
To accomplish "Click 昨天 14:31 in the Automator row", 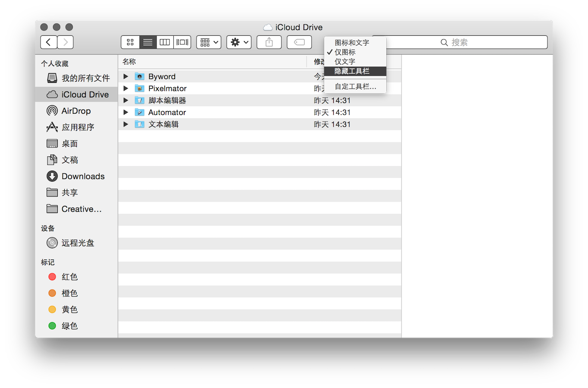I will point(332,112).
